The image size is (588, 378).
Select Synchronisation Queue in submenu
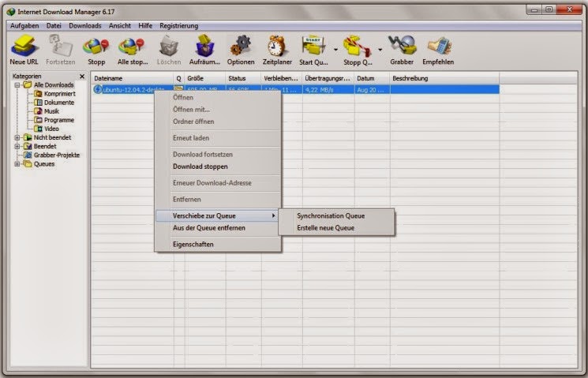[x=336, y=216]
